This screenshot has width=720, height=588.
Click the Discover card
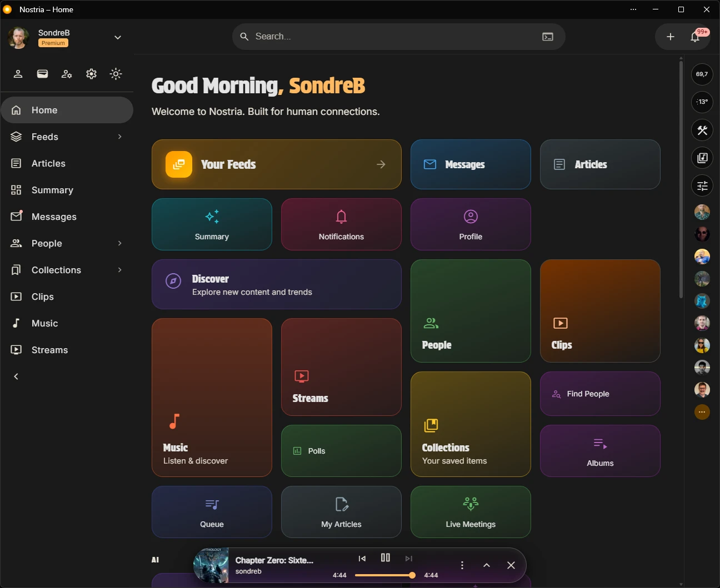tap(276, 284)
